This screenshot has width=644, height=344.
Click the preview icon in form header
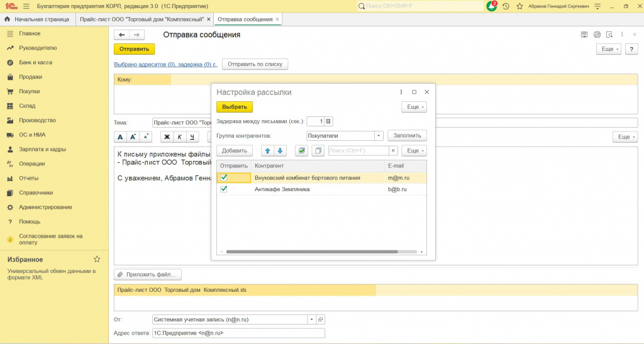tap(609, 35)
